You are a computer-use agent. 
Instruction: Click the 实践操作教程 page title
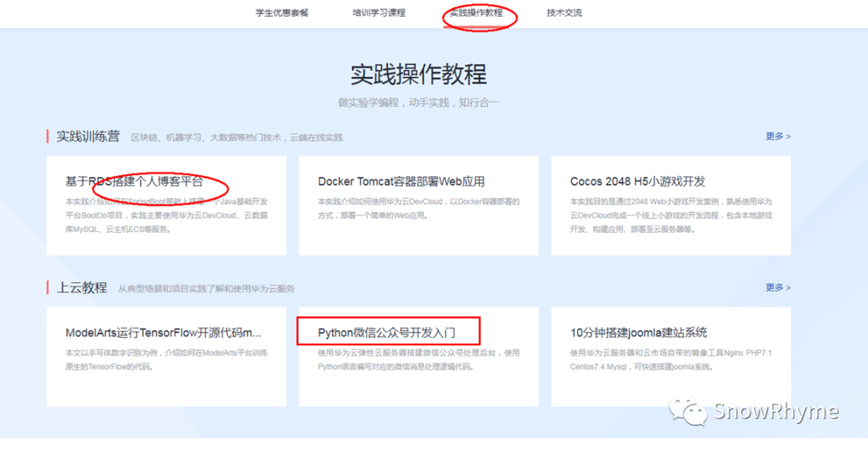point(419,75)
